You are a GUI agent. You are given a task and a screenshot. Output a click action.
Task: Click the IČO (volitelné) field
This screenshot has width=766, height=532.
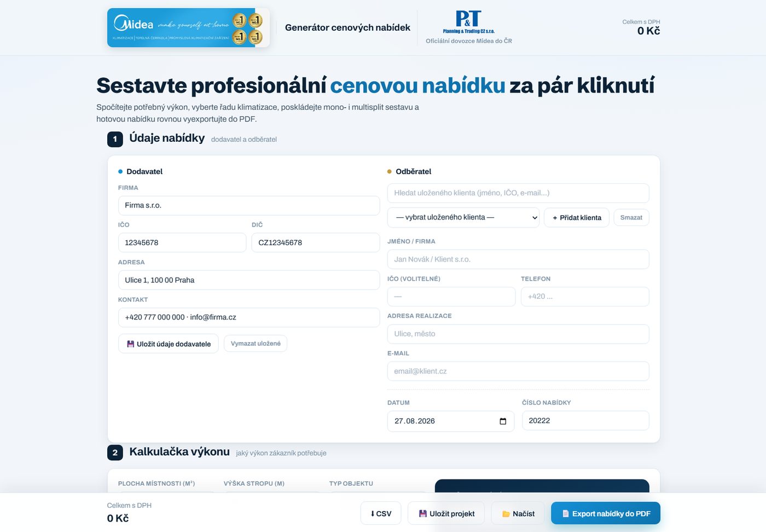click(x=451, y=296)
